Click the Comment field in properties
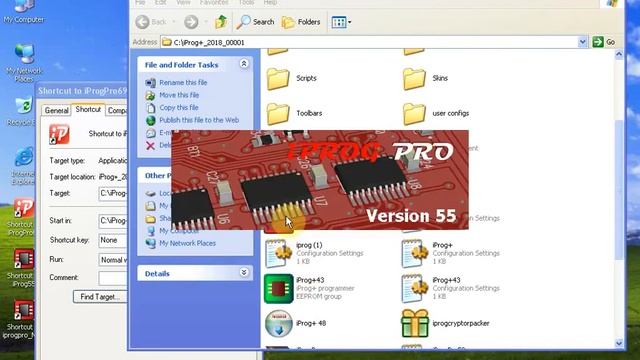 click(x=113, y=278)
